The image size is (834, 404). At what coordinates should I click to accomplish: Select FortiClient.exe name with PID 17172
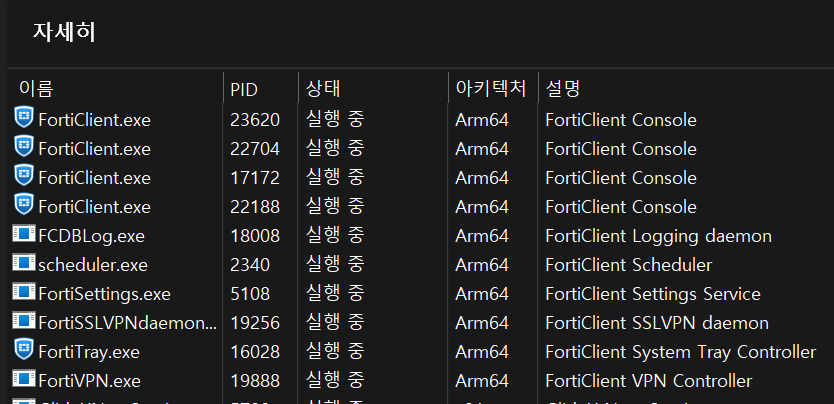[95, 178]
